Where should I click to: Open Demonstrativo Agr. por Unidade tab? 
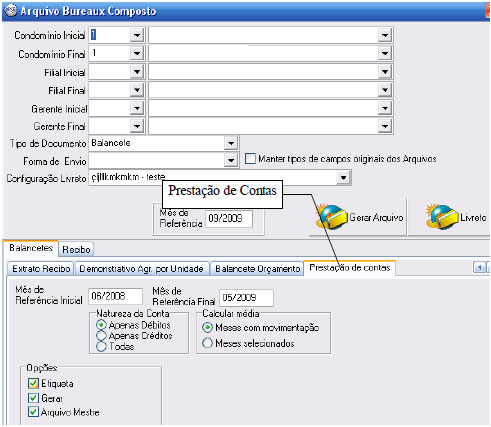tap(142, 269)
